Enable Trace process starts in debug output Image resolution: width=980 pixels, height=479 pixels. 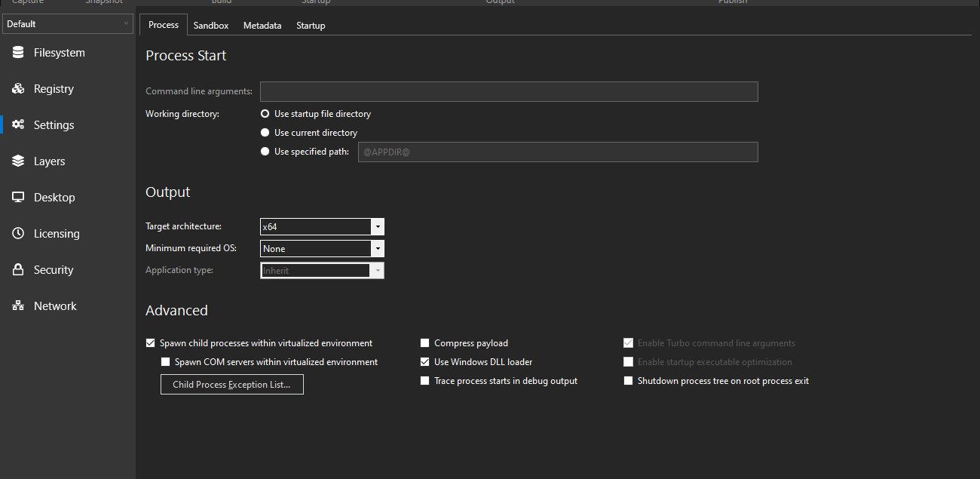424,380
